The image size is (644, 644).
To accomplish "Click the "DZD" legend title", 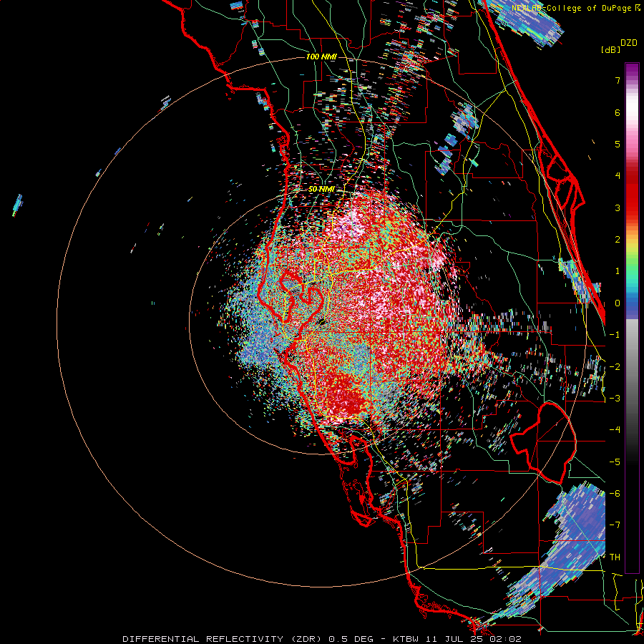I will [629, 43].
